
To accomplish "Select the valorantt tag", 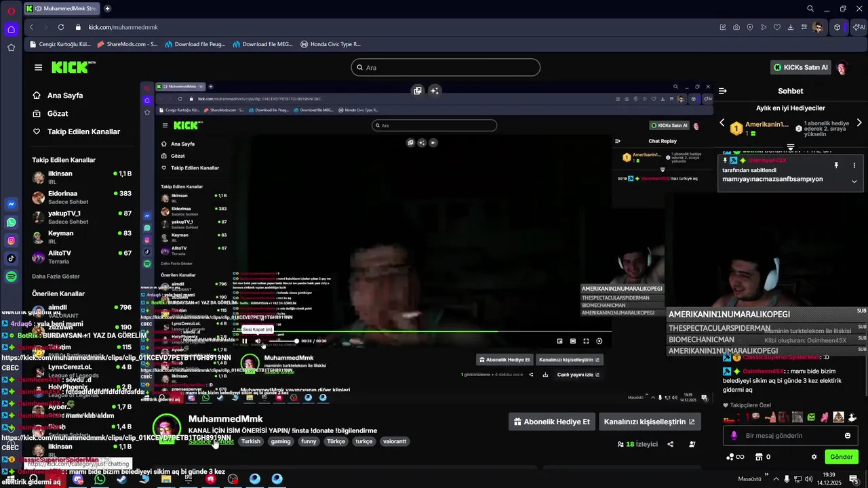I will (x=395, y=441).
